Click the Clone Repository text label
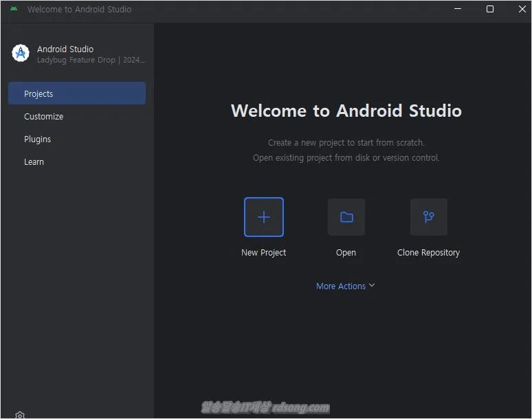This screenshot has width=532, height=419. coord(428,253)
